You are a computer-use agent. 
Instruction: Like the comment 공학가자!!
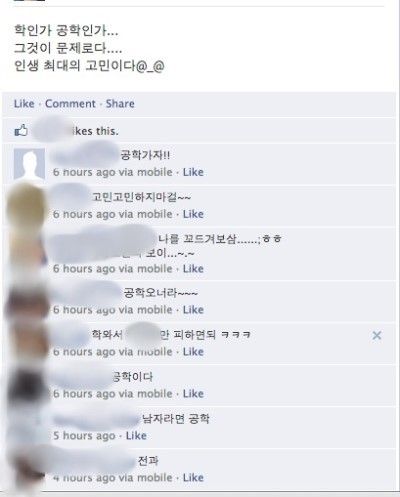click(193, 172)
